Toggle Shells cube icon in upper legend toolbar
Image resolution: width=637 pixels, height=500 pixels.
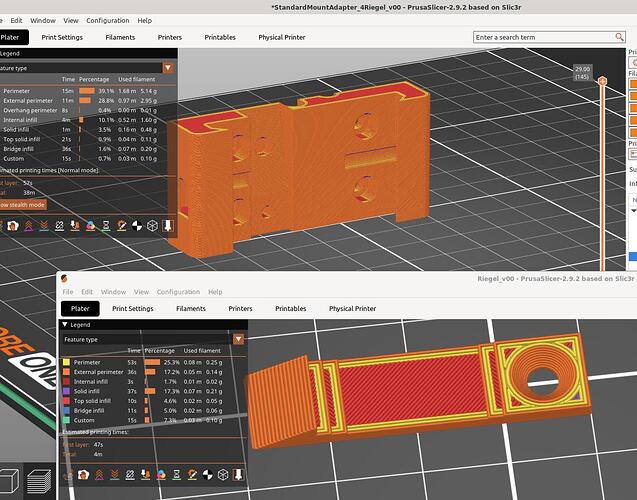(x=152, y=225)
